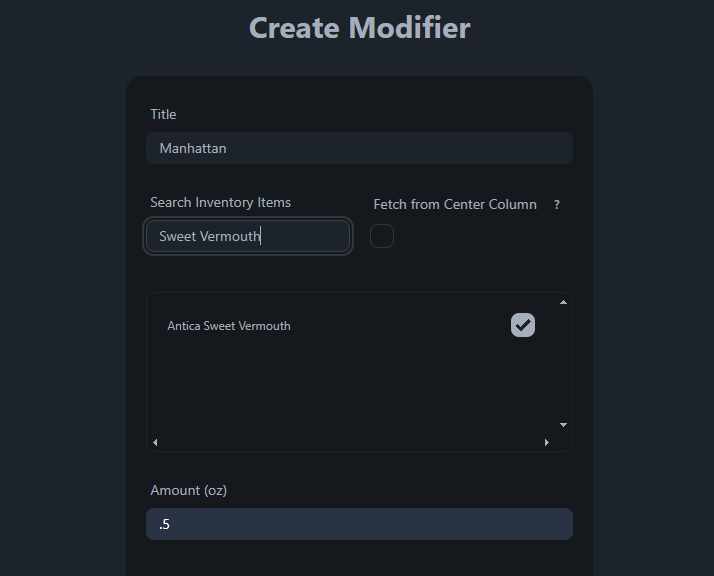This screenshot has height=576, width=714.
Task: Focus the Amount (oz) input field
Action: click(359, 524)
